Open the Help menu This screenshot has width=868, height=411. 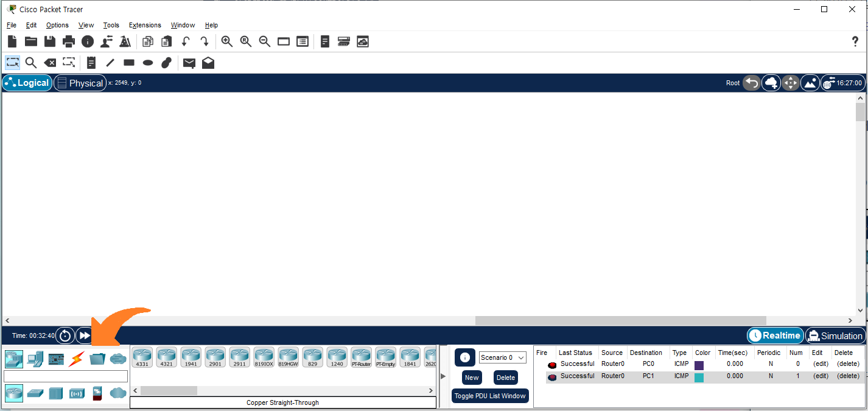pos(211,25)
